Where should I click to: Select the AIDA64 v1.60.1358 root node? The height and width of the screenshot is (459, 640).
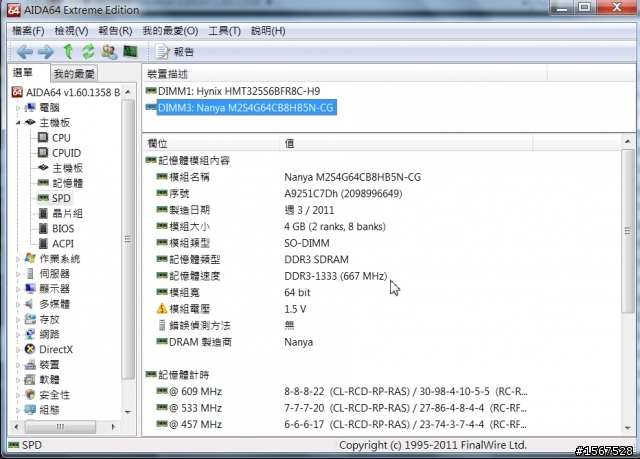click(x=73, y=92)
